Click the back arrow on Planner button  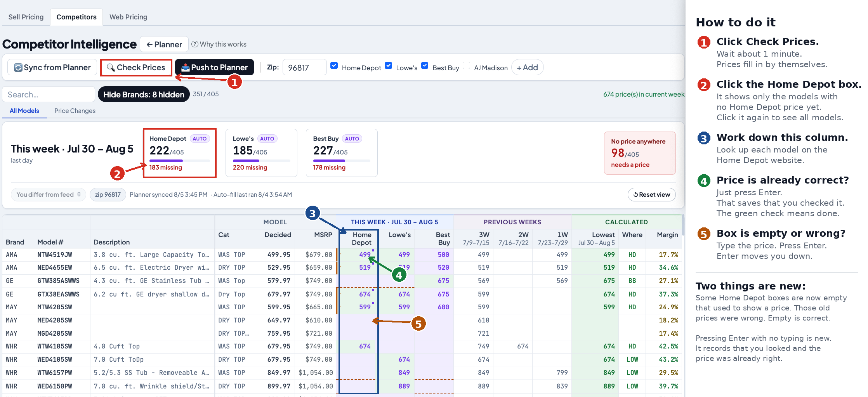pyautogui.click(x=149, y=45)
